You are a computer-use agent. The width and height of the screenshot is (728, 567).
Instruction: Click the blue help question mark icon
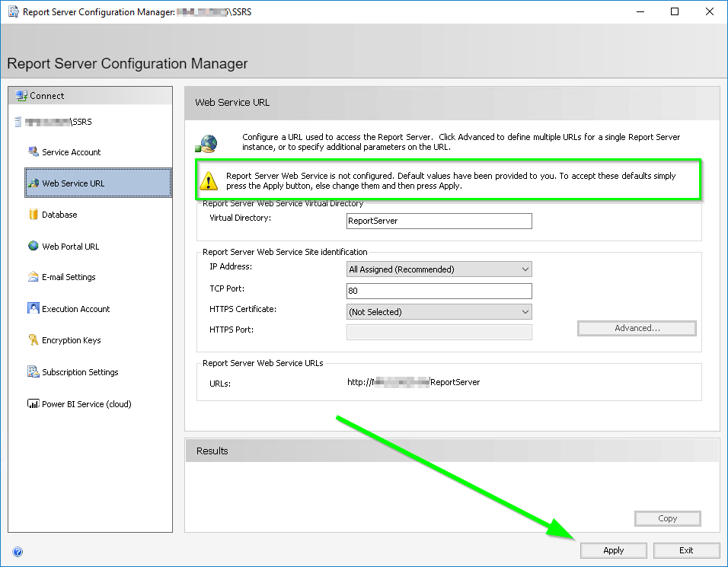[x=18, y=552]
